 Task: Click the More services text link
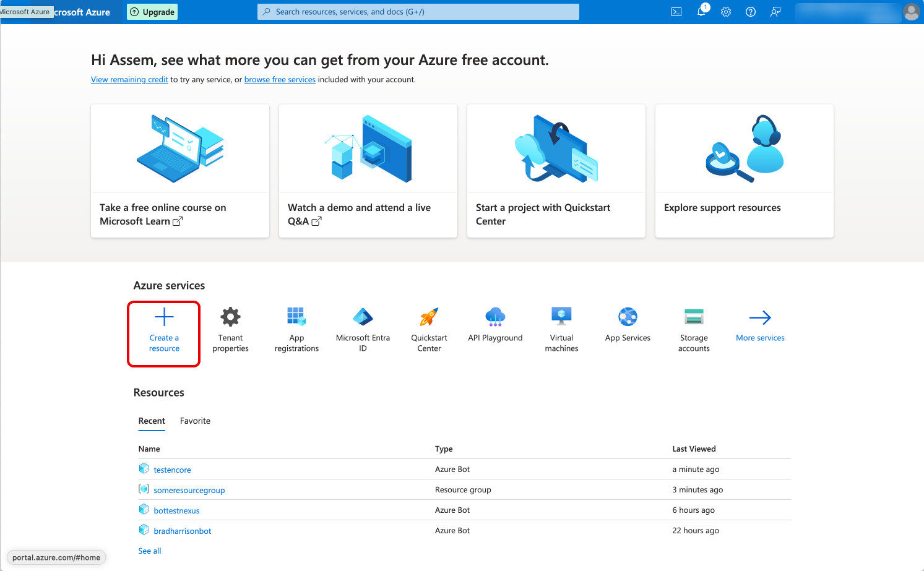(x=760, y=338)
